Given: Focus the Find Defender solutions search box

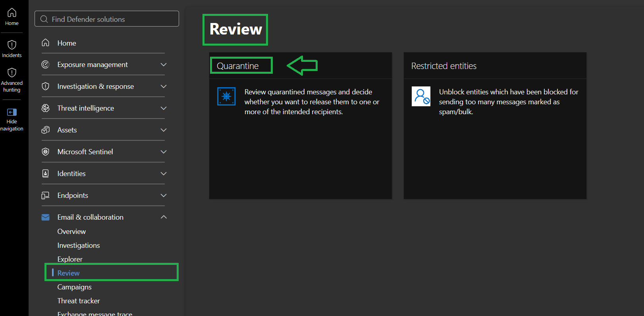Looking at the screenshot, I should [107, 19].
